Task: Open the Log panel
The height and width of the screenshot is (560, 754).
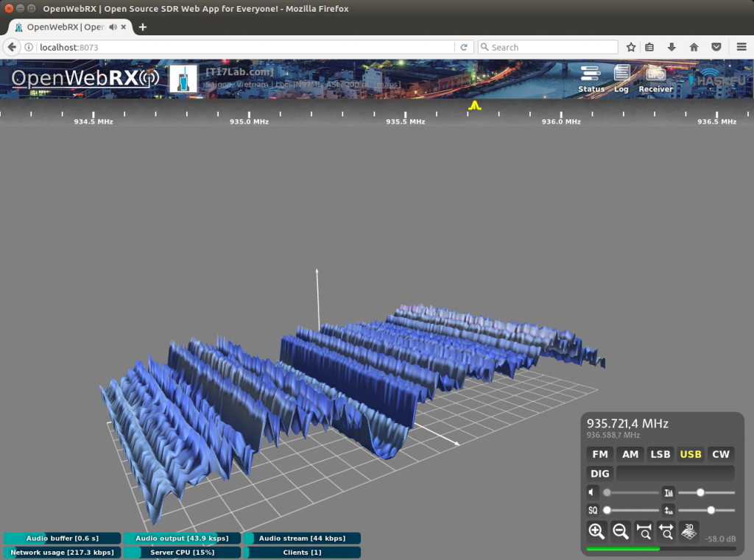Action: pyautogui.click(x=621, y=78)
